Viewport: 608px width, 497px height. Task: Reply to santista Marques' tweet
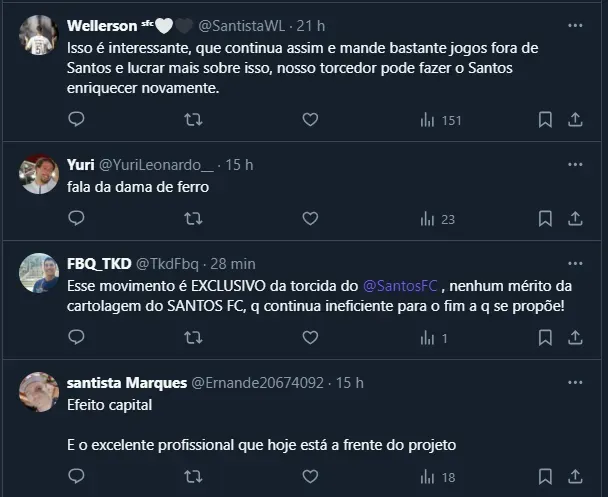(x=76, y=477)
